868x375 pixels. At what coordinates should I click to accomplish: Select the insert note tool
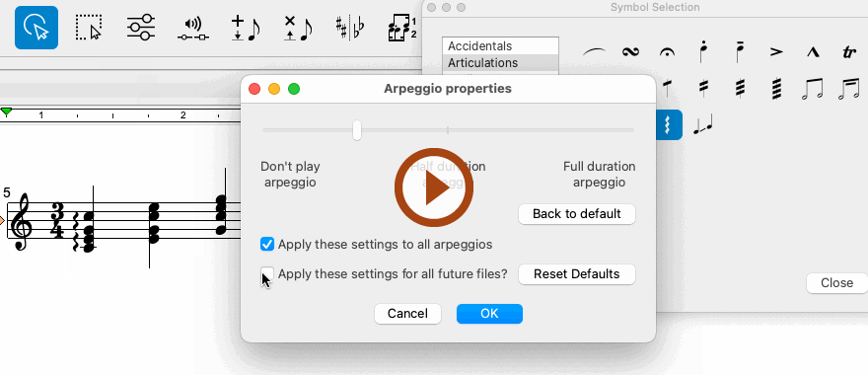coord(246,29)
